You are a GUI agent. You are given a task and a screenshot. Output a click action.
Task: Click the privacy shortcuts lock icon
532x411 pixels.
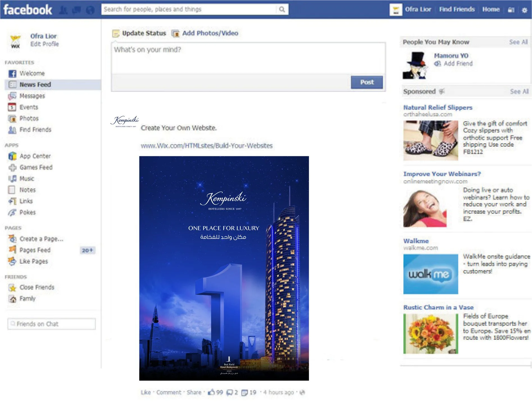coord(511,10)
